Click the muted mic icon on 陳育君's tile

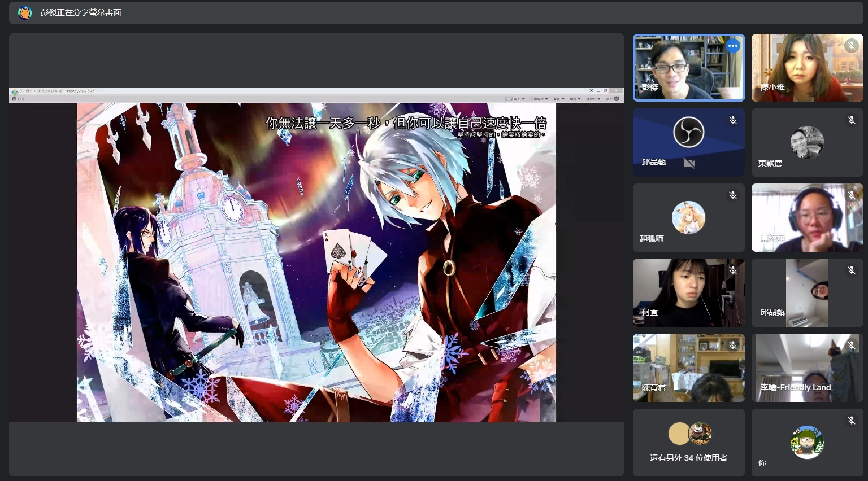pyautogui.click(x=733, y=346)
